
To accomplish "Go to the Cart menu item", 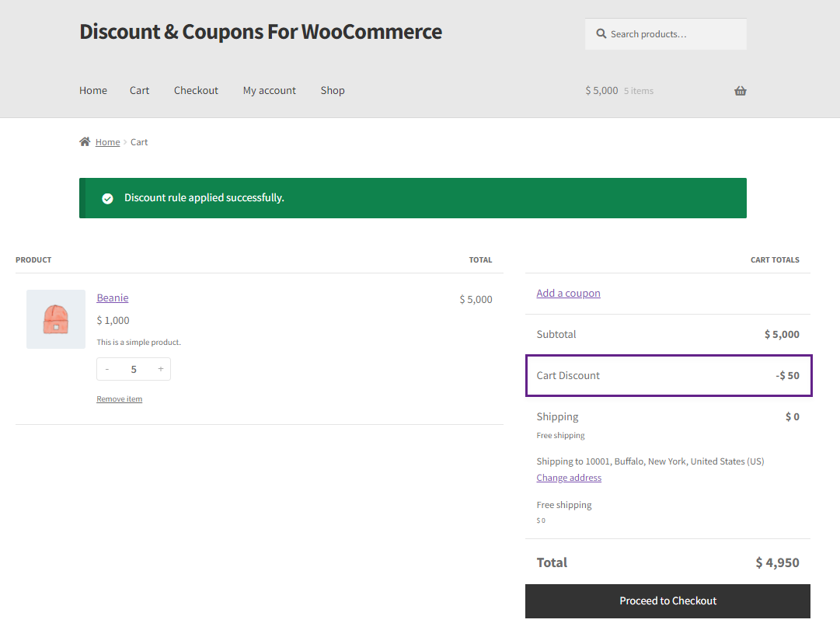I will [139, 91].
